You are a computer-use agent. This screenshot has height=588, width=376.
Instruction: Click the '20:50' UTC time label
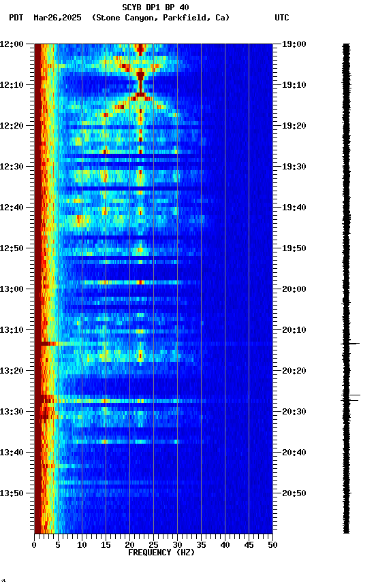294,493
